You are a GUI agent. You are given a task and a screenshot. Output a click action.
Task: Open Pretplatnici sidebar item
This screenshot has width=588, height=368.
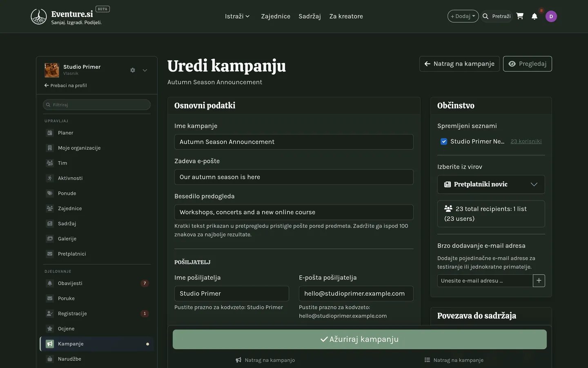[x=96, y=254]
